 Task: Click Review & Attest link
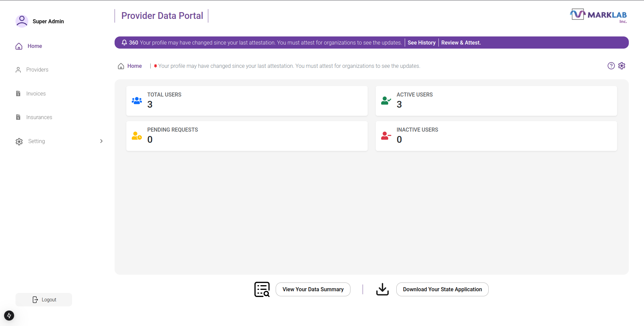tap(461, 43)
